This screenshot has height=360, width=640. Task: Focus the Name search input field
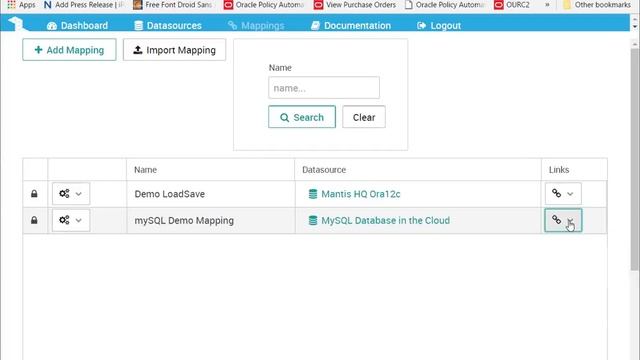[324, 88]
